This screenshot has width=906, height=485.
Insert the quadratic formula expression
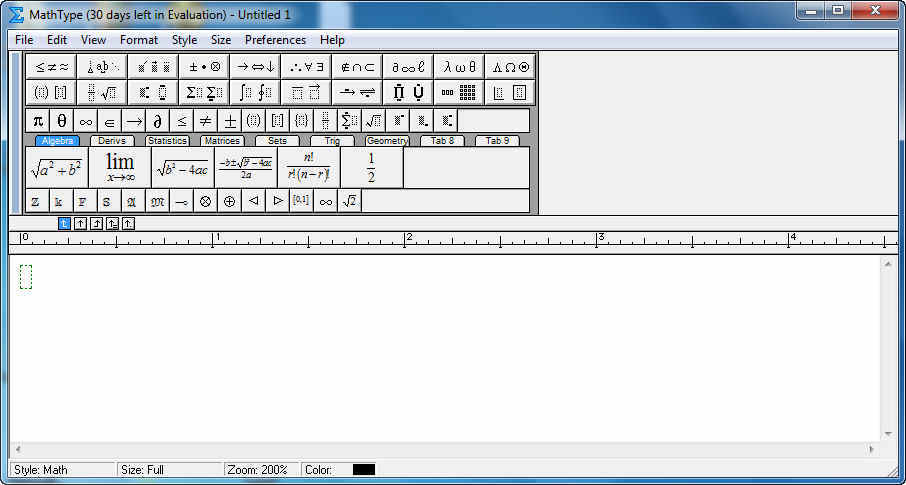pyautogui.click(x=246, y=168)
